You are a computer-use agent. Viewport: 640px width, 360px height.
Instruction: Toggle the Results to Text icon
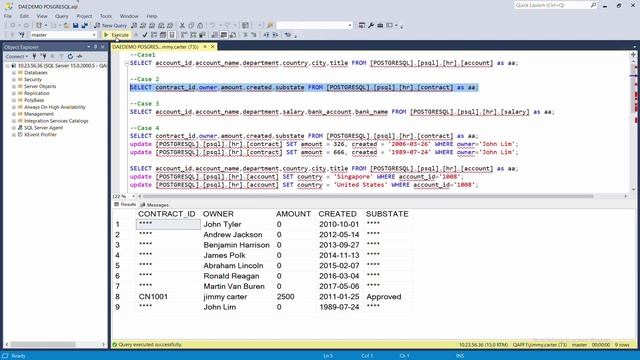[215, 35]
